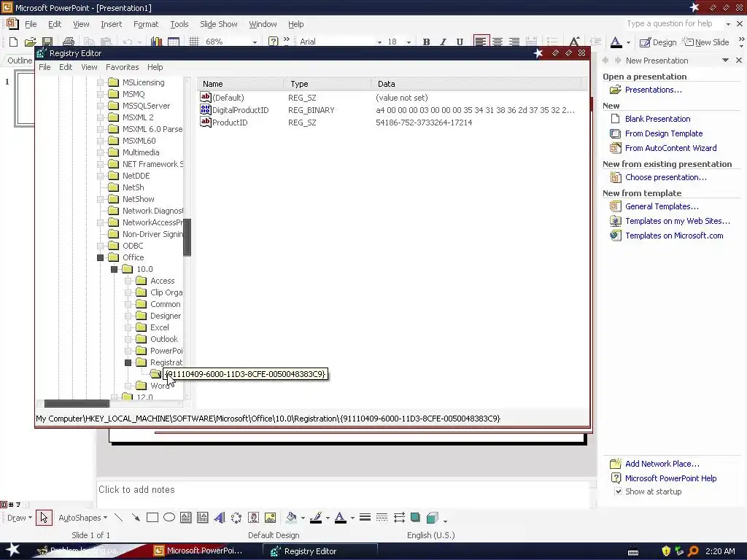This screenshot has width=747, height=560.
Task: Choose the Rectangle shape tool
Action: pyautogui.click(x=152, y=518)
